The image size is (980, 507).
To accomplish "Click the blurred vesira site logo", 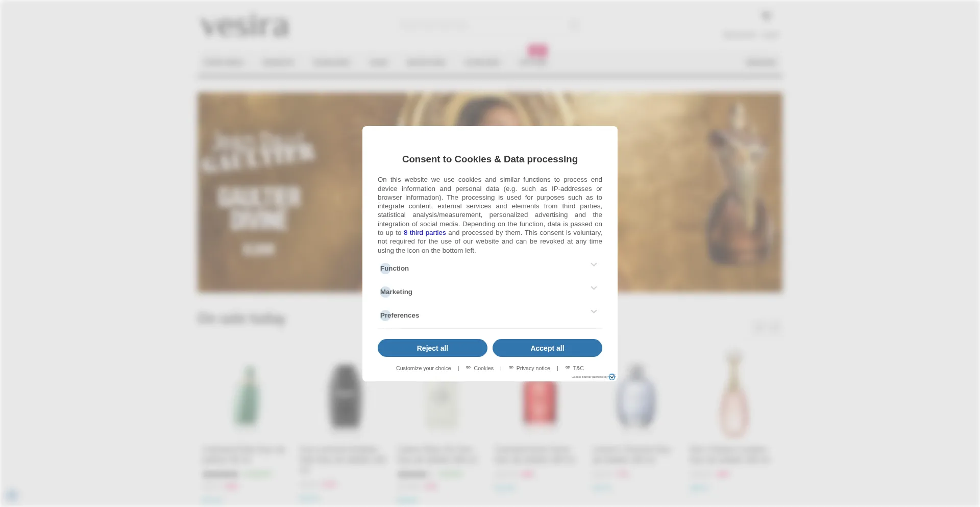I will click(x=245, y=26).
